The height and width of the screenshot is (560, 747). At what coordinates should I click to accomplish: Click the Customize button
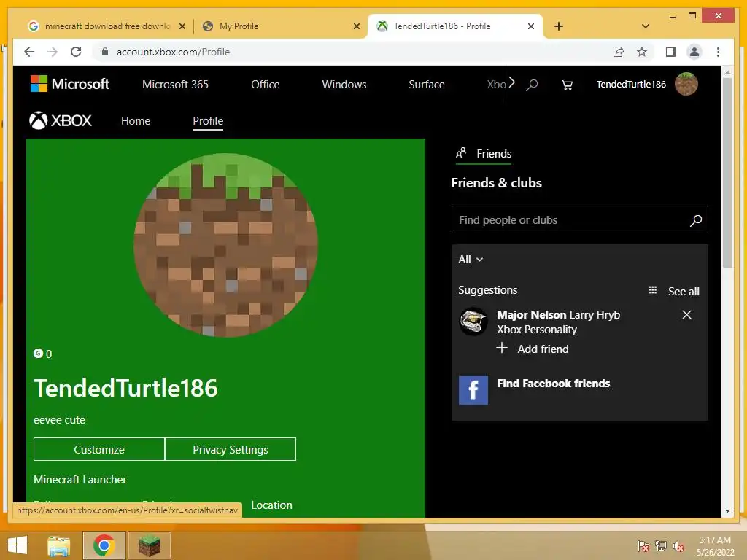[x=99, y=449]
